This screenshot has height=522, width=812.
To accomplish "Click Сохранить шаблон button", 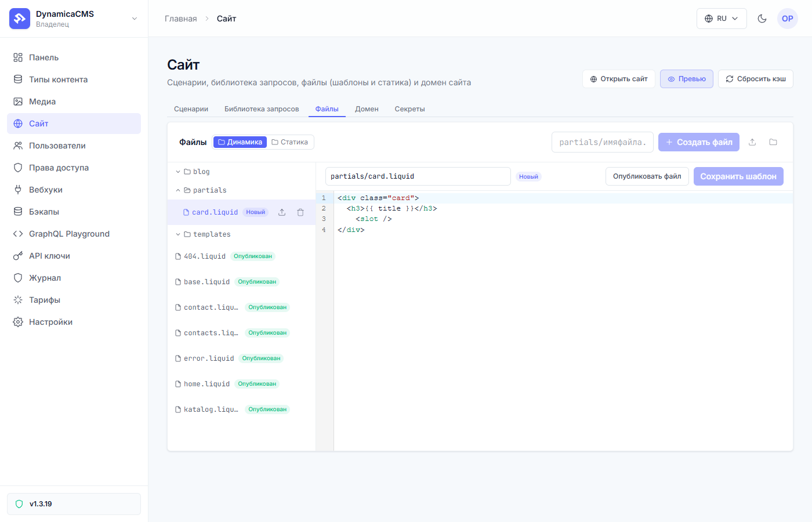I will [738, 176].
